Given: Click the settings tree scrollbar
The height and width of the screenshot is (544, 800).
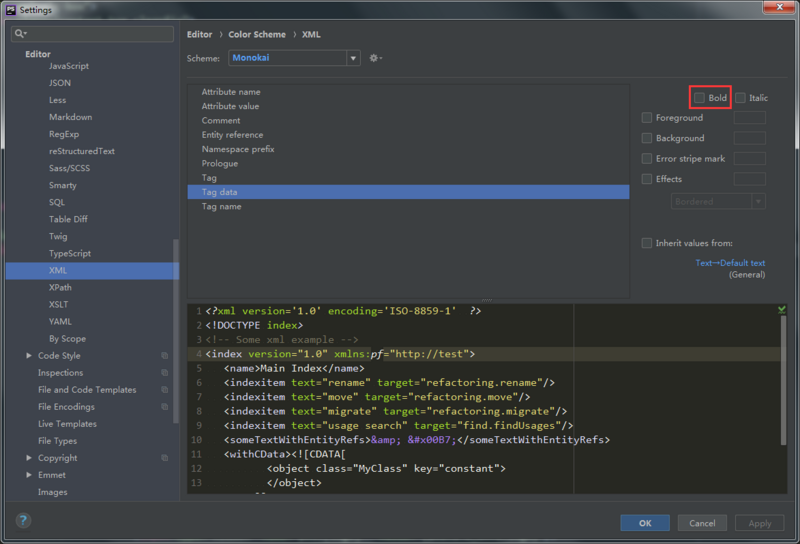Looking at the screenshot, I should (x=176, y=331).
